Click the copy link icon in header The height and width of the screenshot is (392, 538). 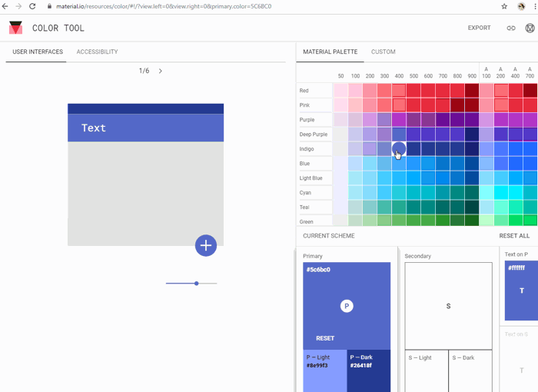[x=511, y=28]
